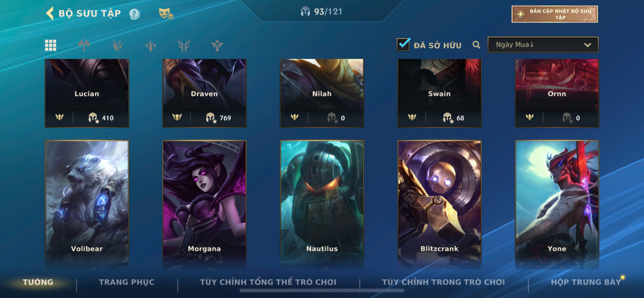Open Tùy Chỉnh Trong Trò Chơi tab
644x298 pixels.
tap(443, 282)
